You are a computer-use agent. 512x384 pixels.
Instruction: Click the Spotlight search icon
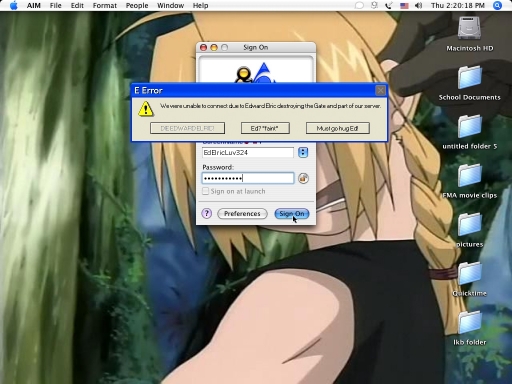(497, 5)
